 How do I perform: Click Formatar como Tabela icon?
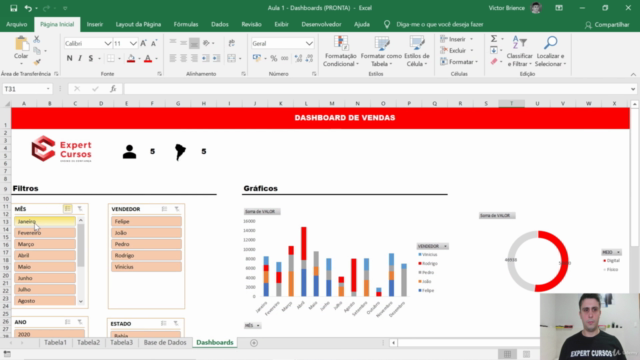tap(381, 44)
